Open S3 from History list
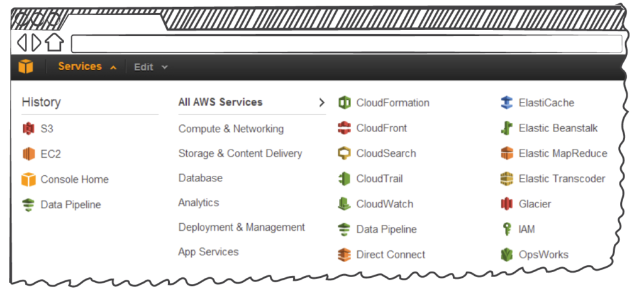This screenshot has height=291, width=644. (x=47, y=129)
